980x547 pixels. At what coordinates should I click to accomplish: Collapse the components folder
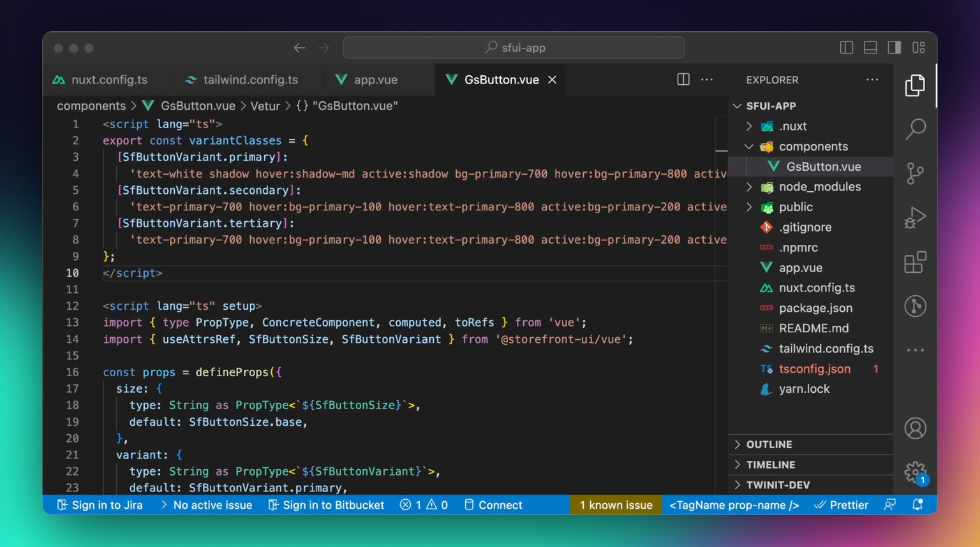point(749,147)
